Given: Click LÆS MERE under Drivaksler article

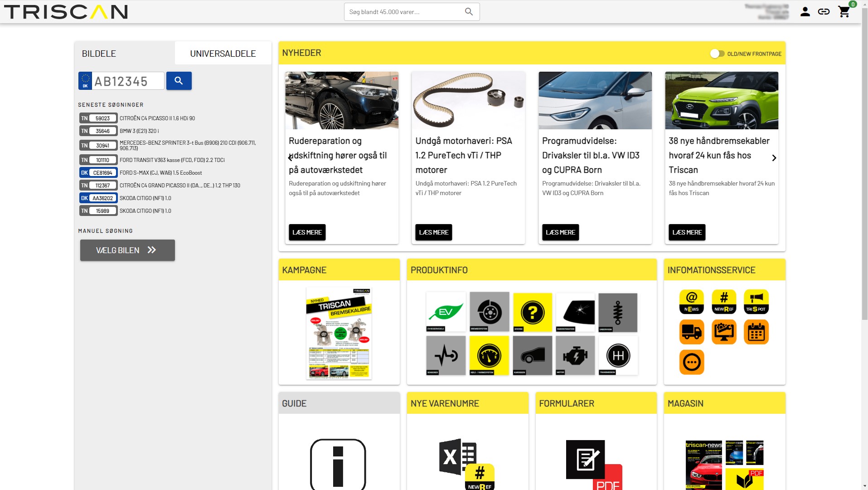Looking at the screenshot, I should (560, 232).
